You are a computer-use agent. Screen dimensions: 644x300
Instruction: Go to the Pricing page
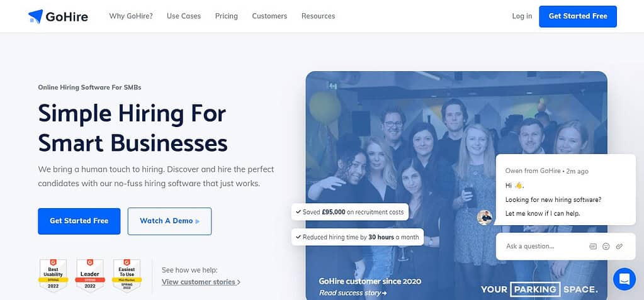tap(226, 16)
